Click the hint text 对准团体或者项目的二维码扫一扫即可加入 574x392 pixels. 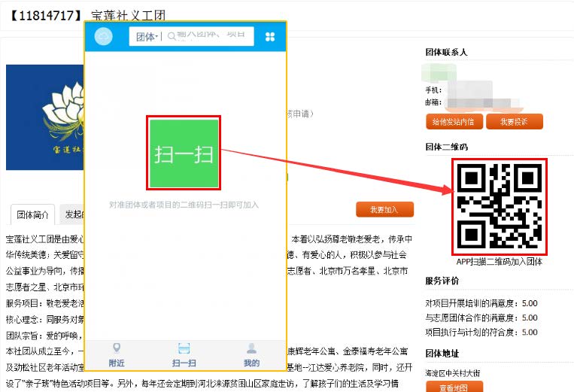pyautogui.click(x=184, y=205)
